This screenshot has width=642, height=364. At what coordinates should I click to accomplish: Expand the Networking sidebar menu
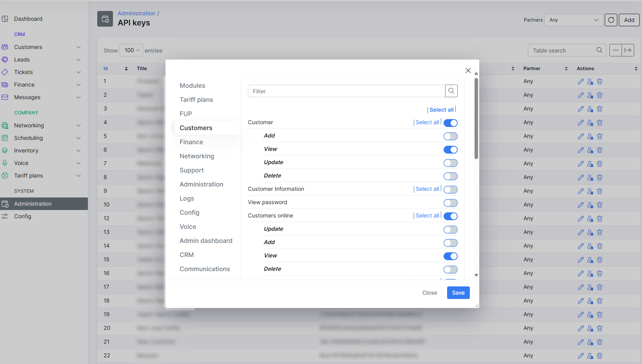point(78,125)
